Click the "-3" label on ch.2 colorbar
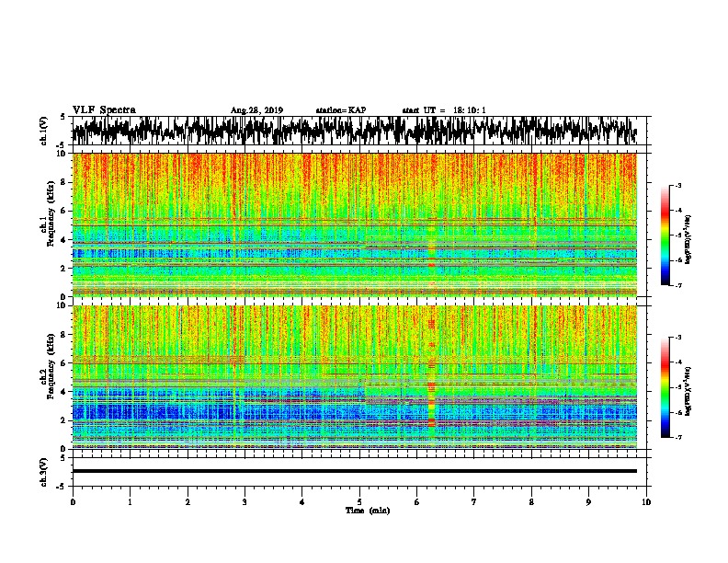Image resolution: width=728 pixels, height=563 pixels. (x=678, y=337)
